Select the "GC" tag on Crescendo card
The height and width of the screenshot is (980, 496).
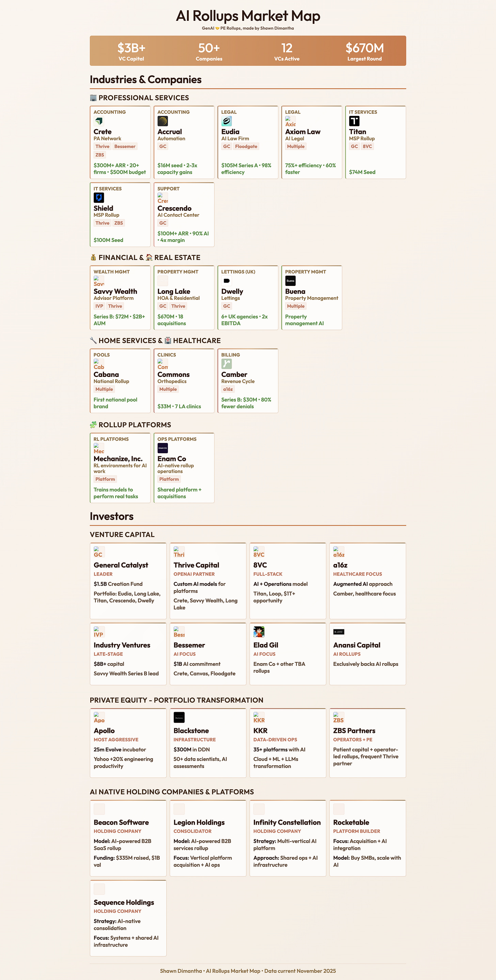(163, 223)
